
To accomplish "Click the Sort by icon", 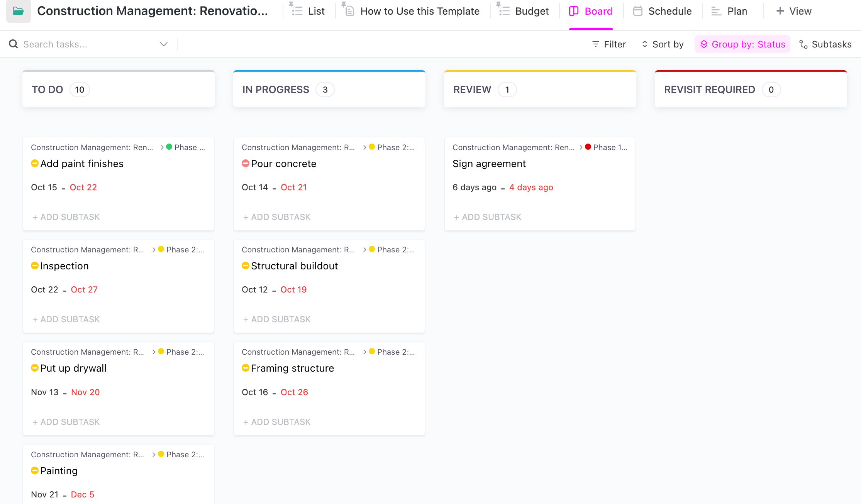I will [645, 44].
